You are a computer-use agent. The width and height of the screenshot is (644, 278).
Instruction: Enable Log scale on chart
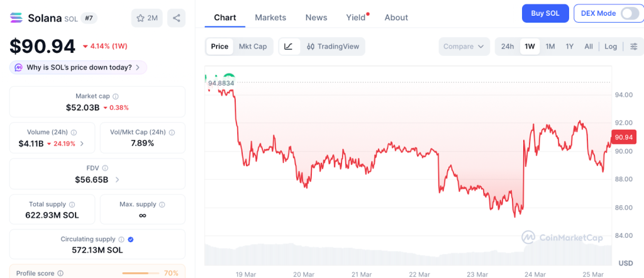click(x=611, y=47)
